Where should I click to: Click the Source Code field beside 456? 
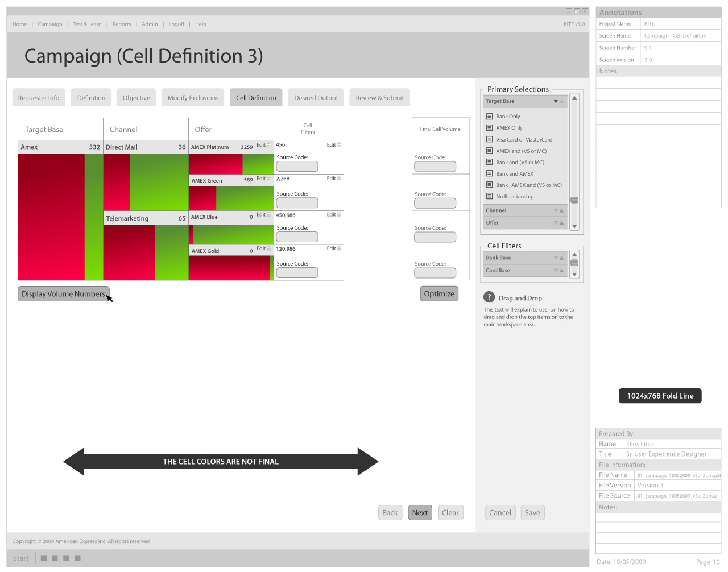297,167
